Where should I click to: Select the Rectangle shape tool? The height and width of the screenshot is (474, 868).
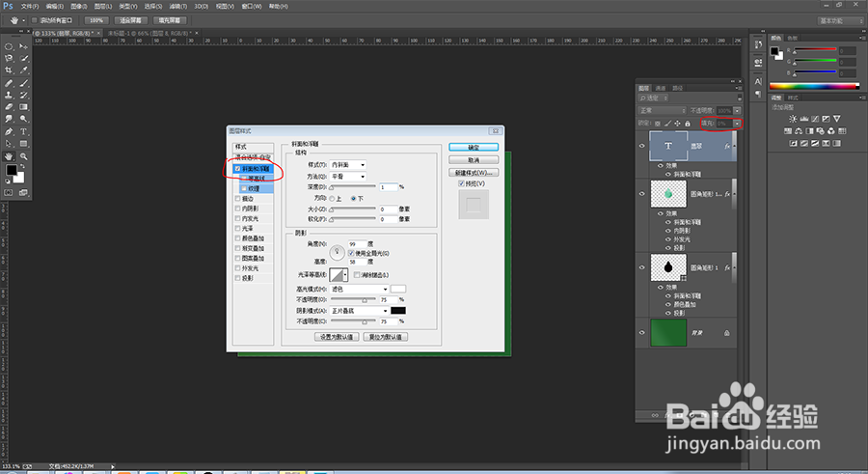point(24,144)
